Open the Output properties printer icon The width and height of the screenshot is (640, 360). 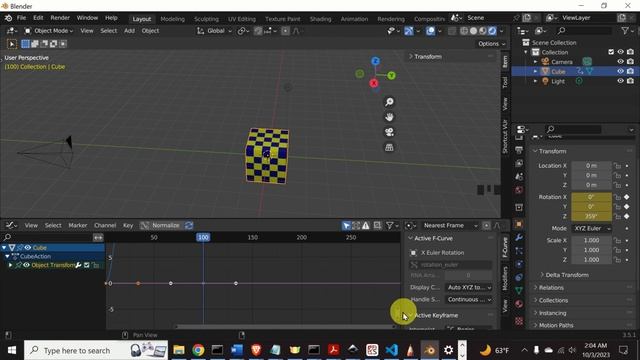tap(519, 150)
